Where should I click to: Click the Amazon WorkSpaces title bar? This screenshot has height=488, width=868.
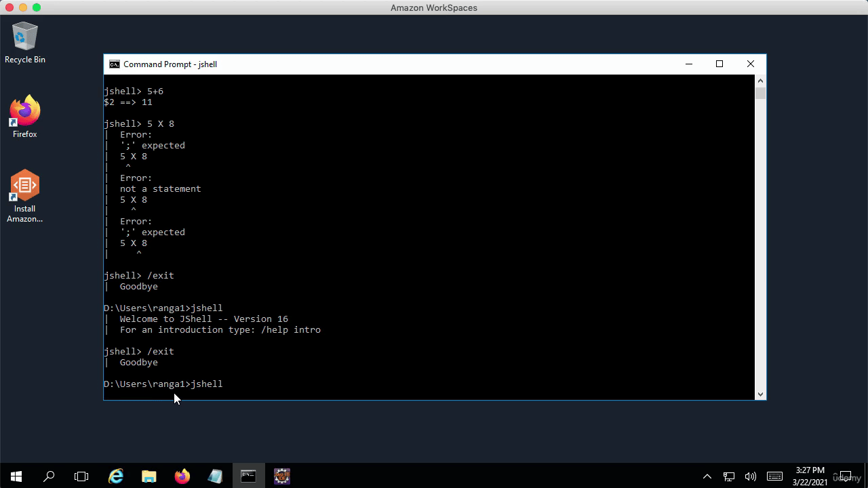434,7
